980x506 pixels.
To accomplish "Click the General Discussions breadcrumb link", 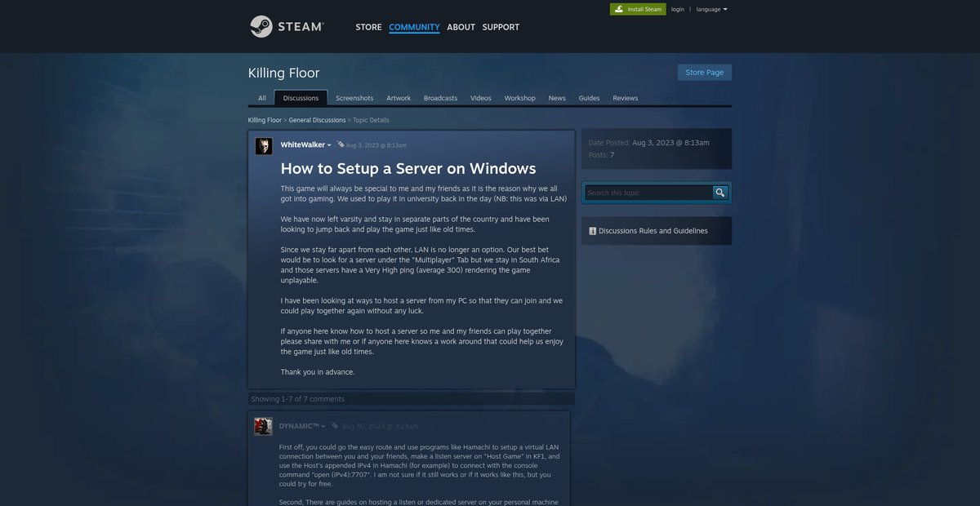I will 317,120.
